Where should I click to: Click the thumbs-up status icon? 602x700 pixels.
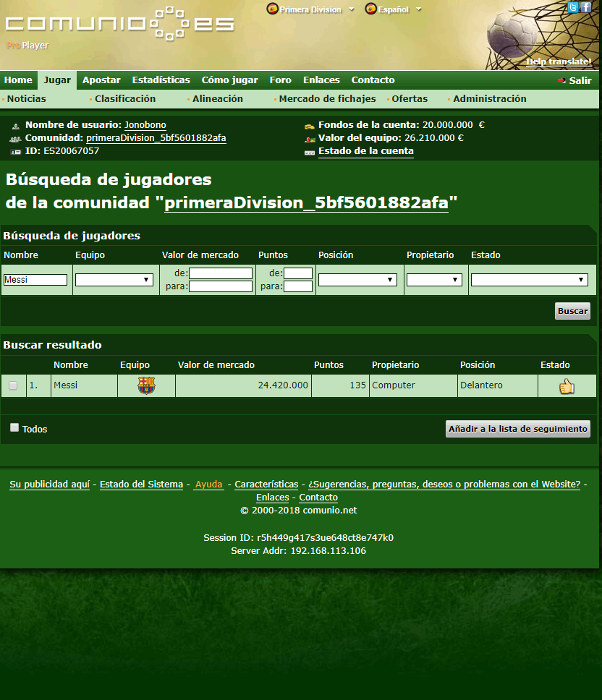click(x=567, y=387)
